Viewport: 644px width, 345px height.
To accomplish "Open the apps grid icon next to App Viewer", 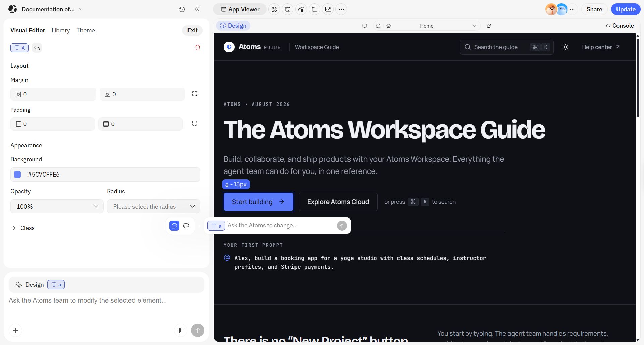I will click(x=274, y=9).
